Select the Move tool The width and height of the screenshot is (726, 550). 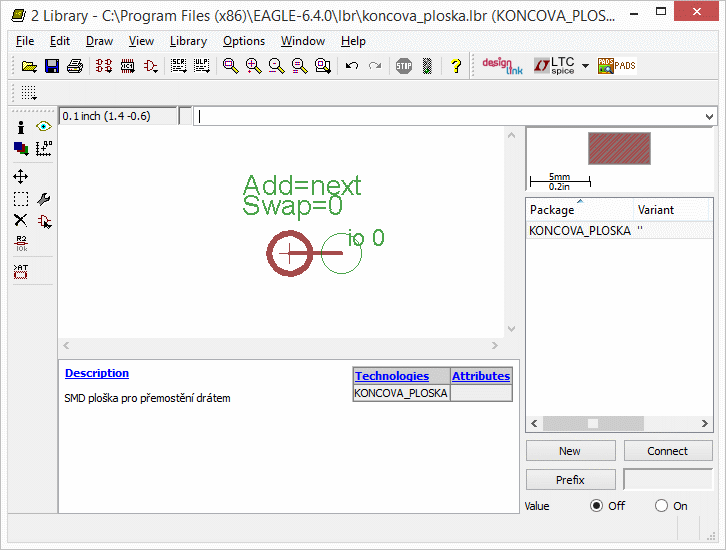click(21, 176)
